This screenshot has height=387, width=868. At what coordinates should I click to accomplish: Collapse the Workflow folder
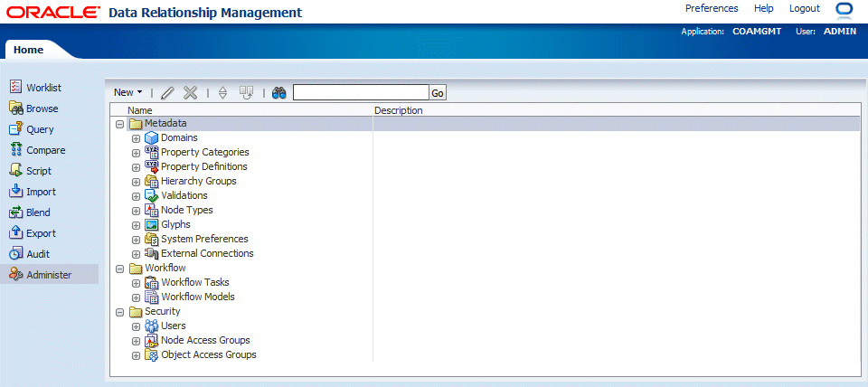[x=119, y=269]
